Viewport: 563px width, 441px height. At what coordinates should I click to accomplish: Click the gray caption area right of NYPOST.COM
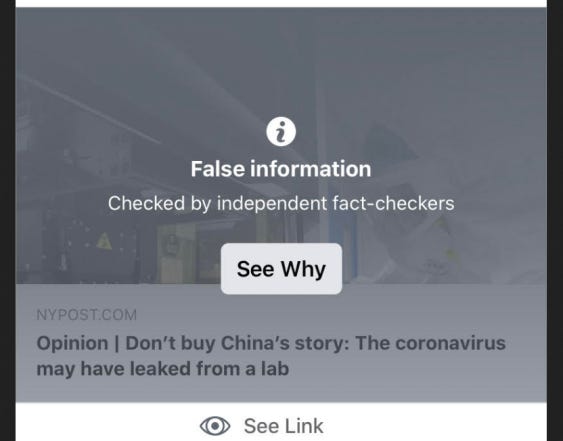(x=341, y=315)
